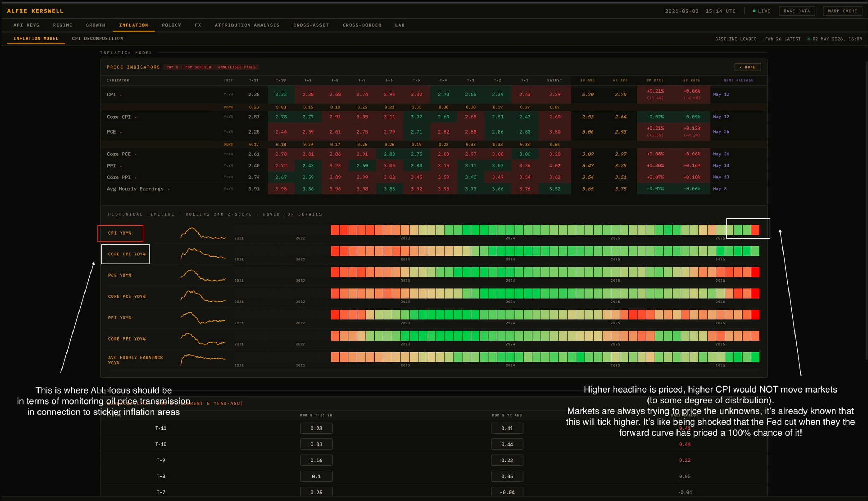Viewport: 868px width, 501px height.
Task: Click the Bake Data button
Action: [x=797, y=11]
